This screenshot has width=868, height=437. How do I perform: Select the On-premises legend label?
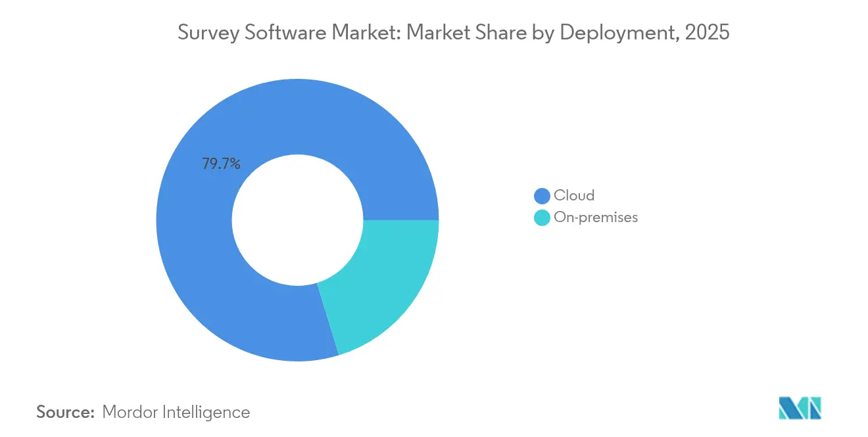[596, 217]
